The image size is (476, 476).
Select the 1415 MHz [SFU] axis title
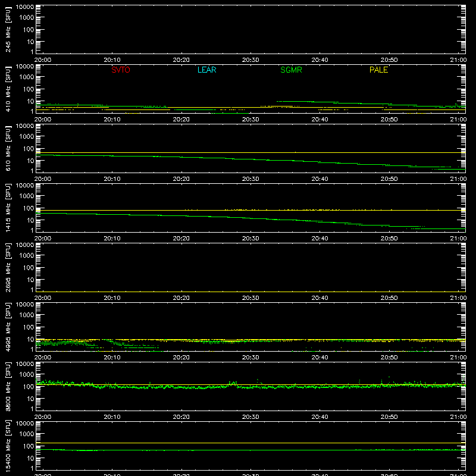pyautogui.click(x=8, y=208)
